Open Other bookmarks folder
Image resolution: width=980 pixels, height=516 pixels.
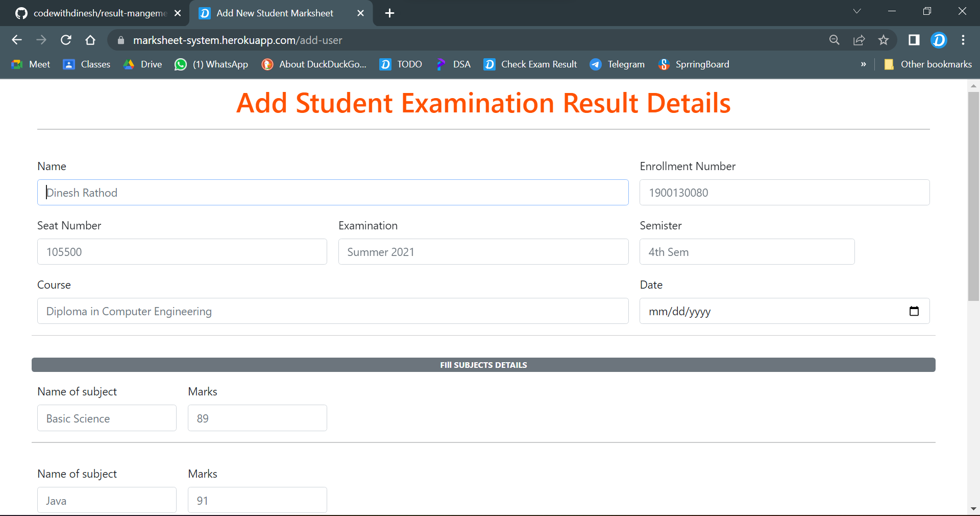(x=927, y=64)
